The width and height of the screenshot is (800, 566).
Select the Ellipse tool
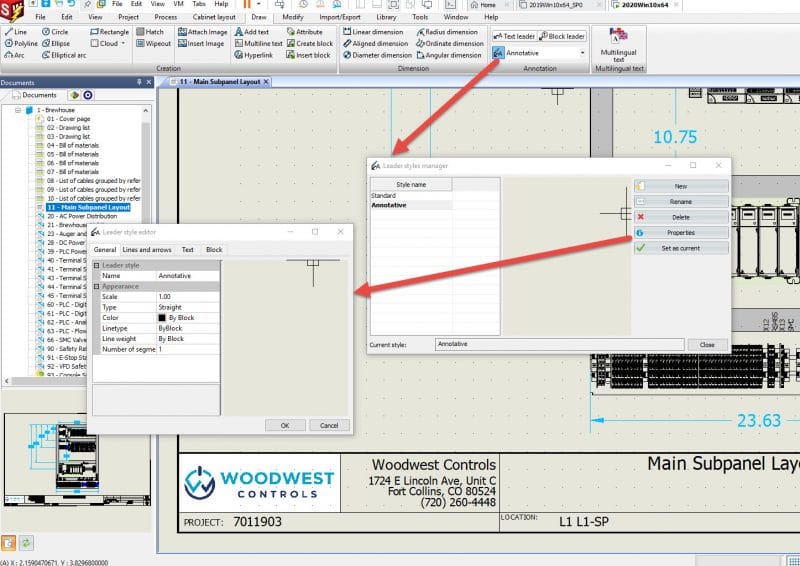tap(56, 43)
